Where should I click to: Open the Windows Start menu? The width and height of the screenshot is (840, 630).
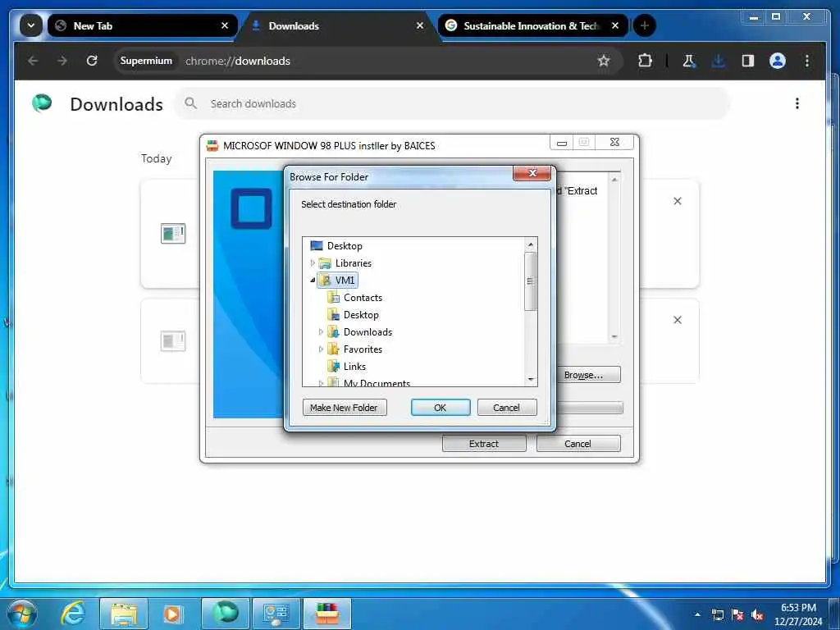pyautogui.click(x=22, y=614)
